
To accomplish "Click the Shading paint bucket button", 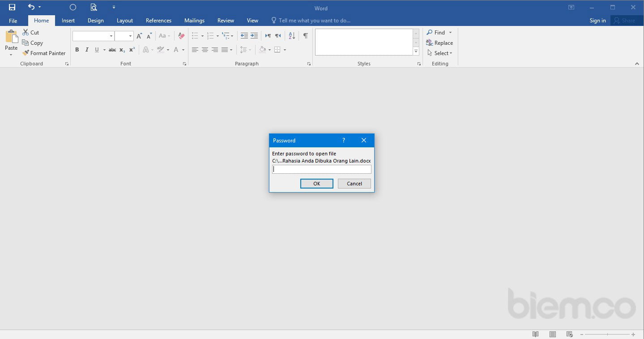I will click(263, 50).
